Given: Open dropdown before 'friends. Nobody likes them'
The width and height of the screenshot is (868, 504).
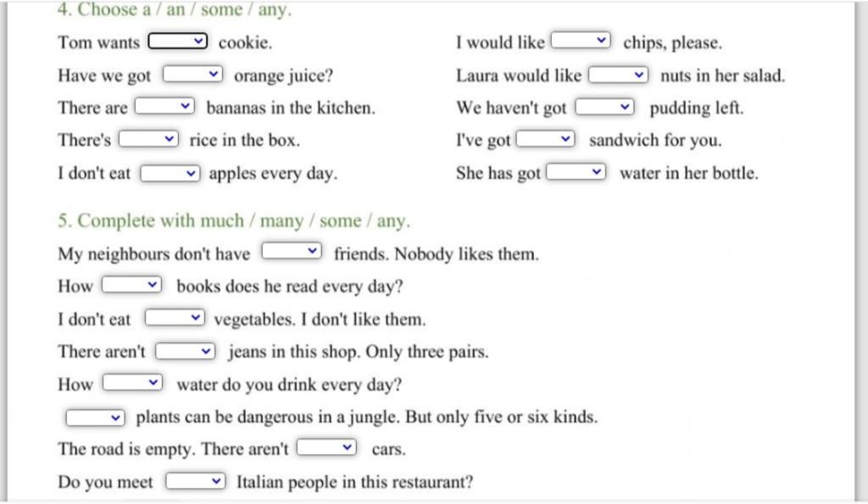Looking at the screenshot, I should click(292, 252).
